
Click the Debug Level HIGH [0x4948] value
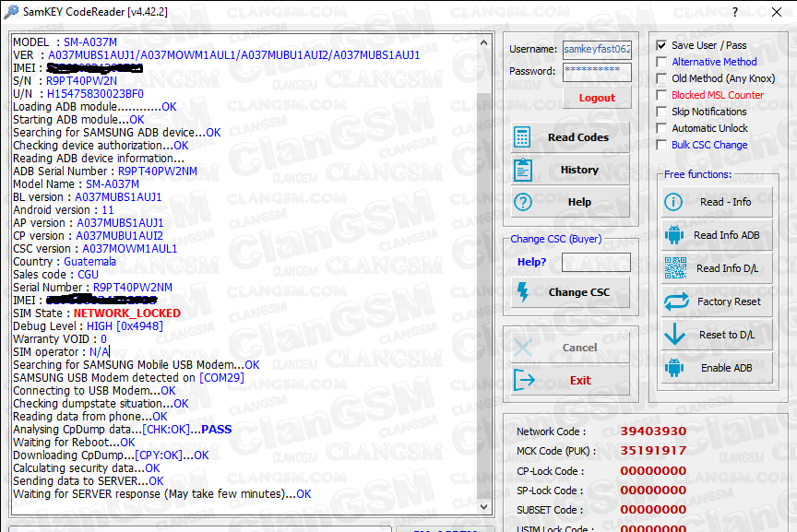pos(125,326)
